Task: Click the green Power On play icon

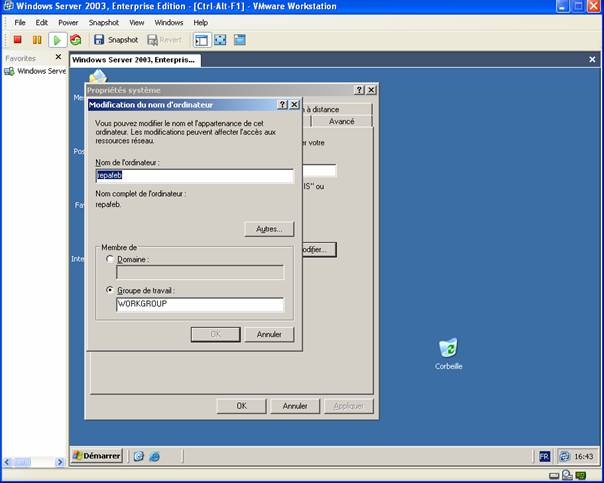Action: point(57,40)
